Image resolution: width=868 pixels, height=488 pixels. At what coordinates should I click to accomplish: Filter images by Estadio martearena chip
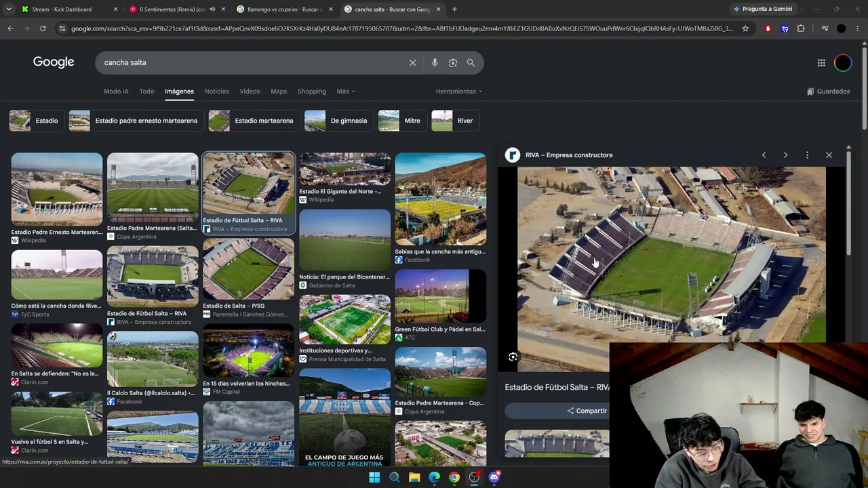[x=254, y=121]
